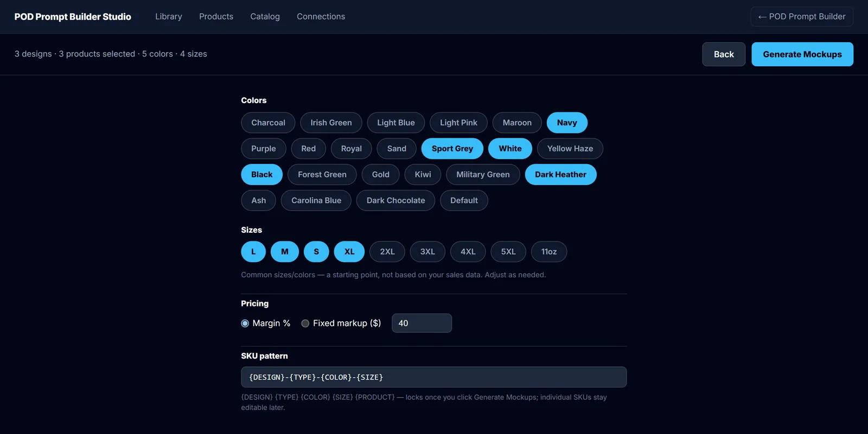Add the 5XL size
The height and width of the screenshot is (434, 868).
(x=508, y=252)
